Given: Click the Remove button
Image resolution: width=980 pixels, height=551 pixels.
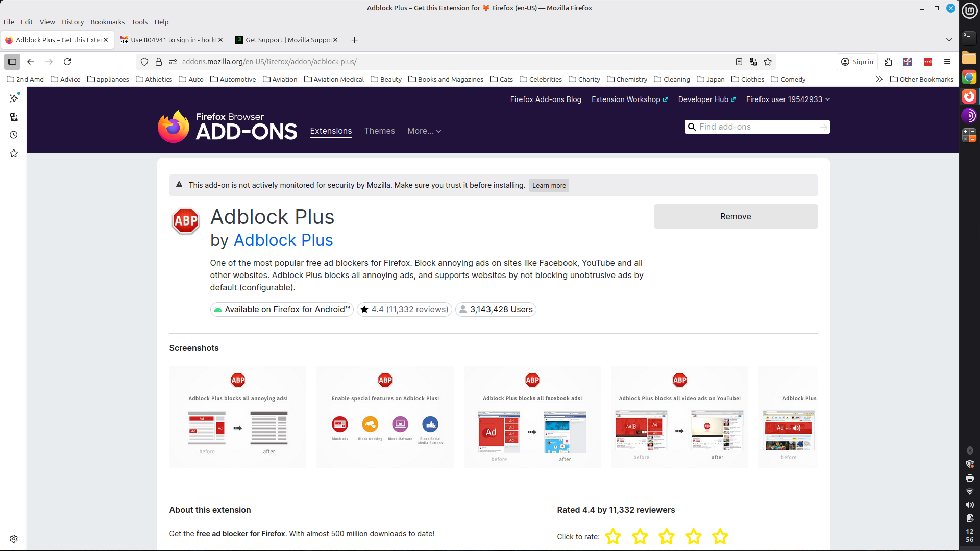Looking at the screenshot, I should pyautogui.click(x=735, y=216).
